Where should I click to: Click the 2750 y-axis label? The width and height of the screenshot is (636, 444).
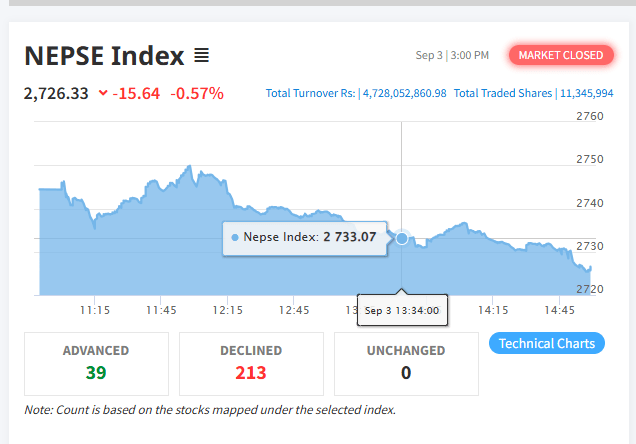click(x=590, y=159)
